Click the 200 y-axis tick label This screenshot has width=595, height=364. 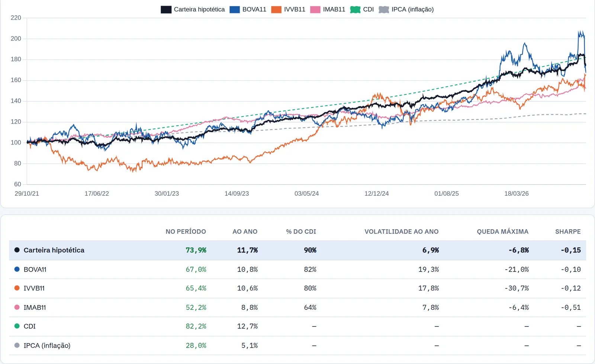(16, 38)
